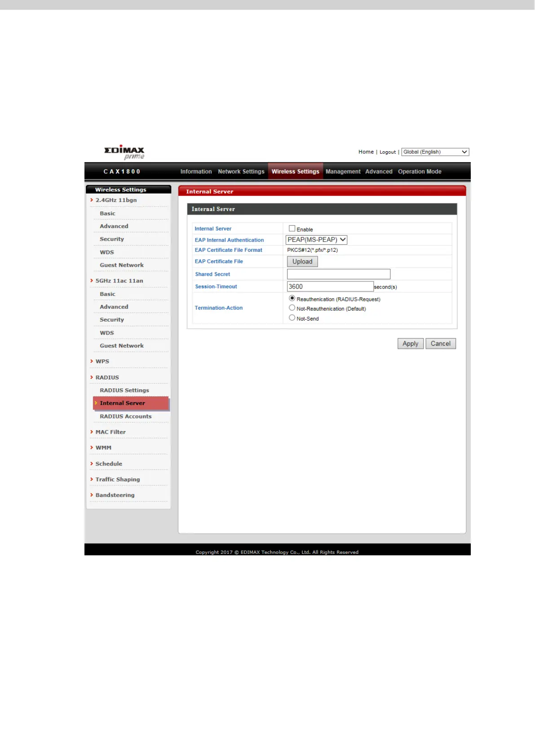This screenshot has width=535, height=756.
Task: Open Advanced under 5GHz 11ac 11an
Action: (x=114, y=307)
